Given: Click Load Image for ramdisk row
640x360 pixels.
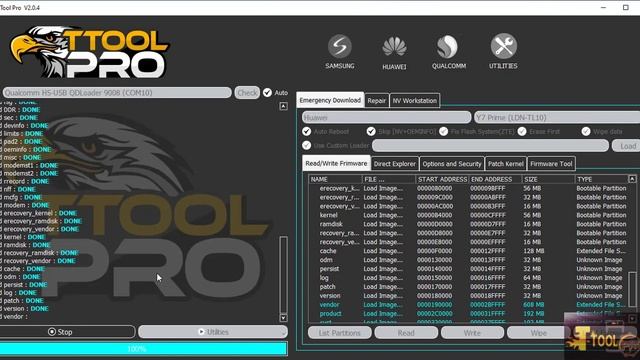Looking at the screenshot, I should [383, 224].
